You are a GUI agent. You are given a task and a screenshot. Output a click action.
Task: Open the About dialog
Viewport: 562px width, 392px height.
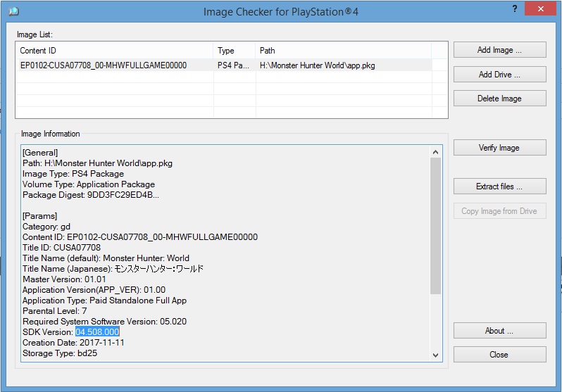499,331
